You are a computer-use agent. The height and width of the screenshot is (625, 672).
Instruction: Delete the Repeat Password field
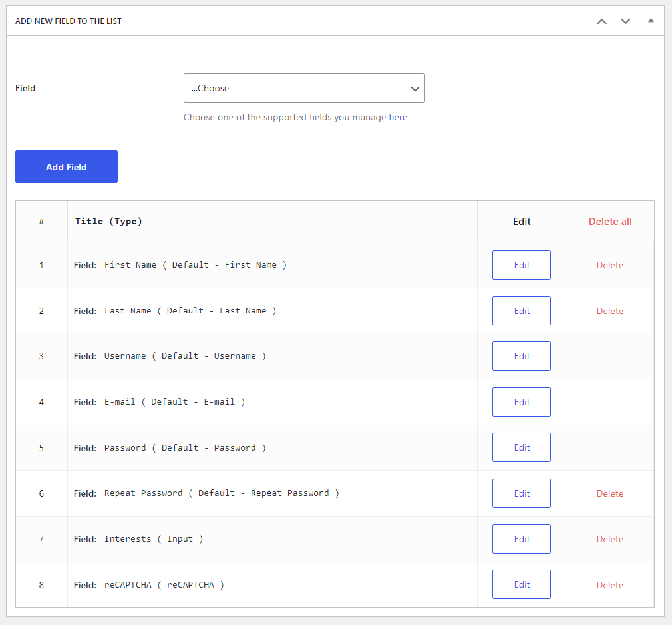610,493
